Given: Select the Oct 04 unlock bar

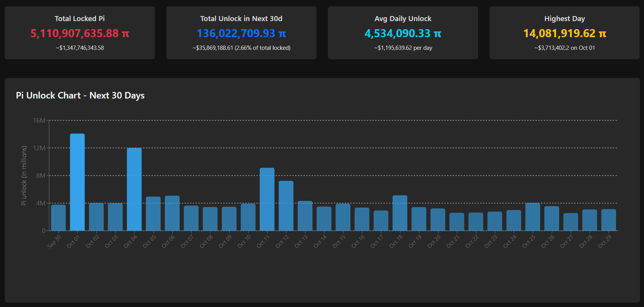Looking at the screenshot, I should point(134,189).
